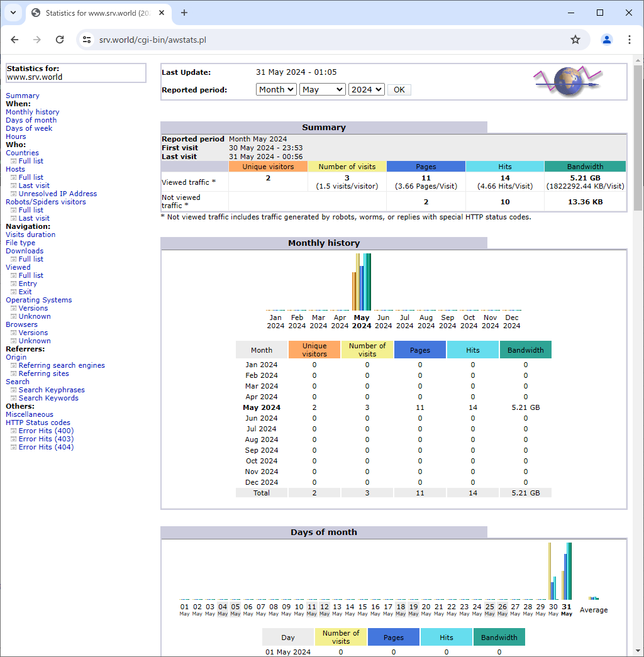Open the Monthly history sidebar link
Image resolution: width=644 pixels, height=657 pixels.
[x=33, y=112]
